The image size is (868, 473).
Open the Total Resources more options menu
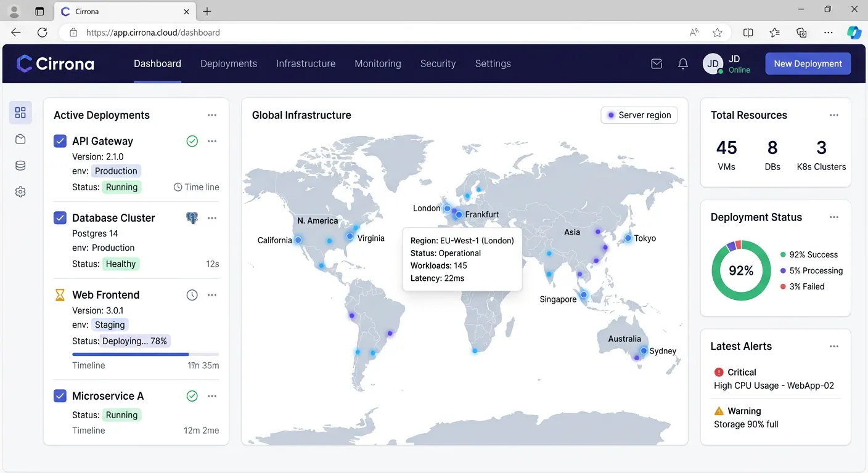pos(834,115)
